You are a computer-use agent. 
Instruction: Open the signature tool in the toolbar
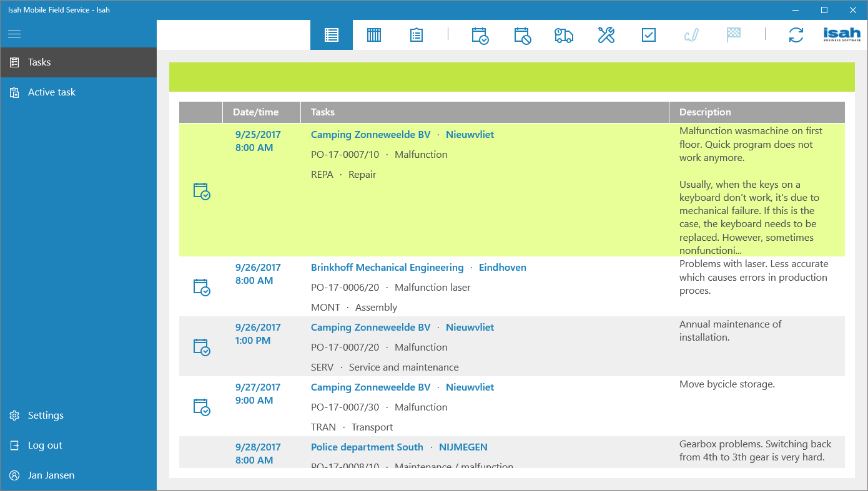691,35
